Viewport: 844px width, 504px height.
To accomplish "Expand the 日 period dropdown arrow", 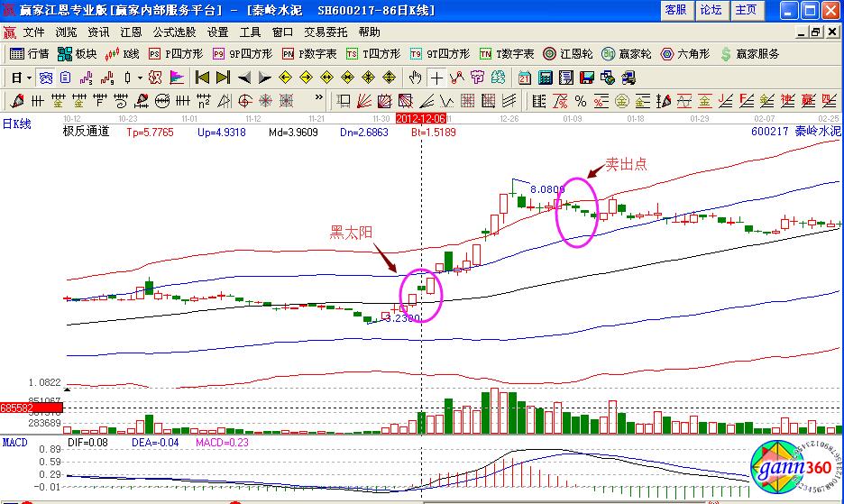I will tap(29, 78).
